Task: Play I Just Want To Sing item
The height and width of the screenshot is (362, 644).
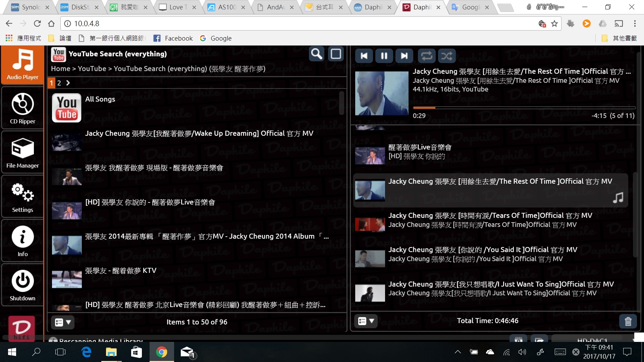Action: 490,292
